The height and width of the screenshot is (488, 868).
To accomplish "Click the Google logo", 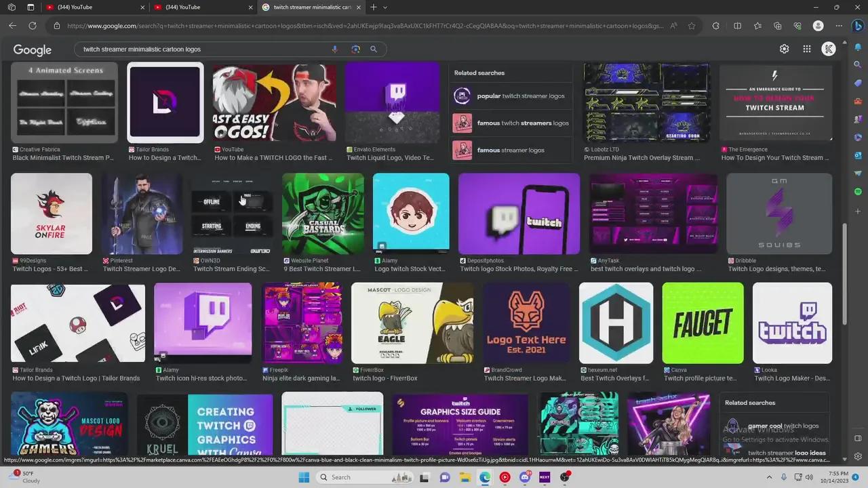I will (x=33, y=49).
